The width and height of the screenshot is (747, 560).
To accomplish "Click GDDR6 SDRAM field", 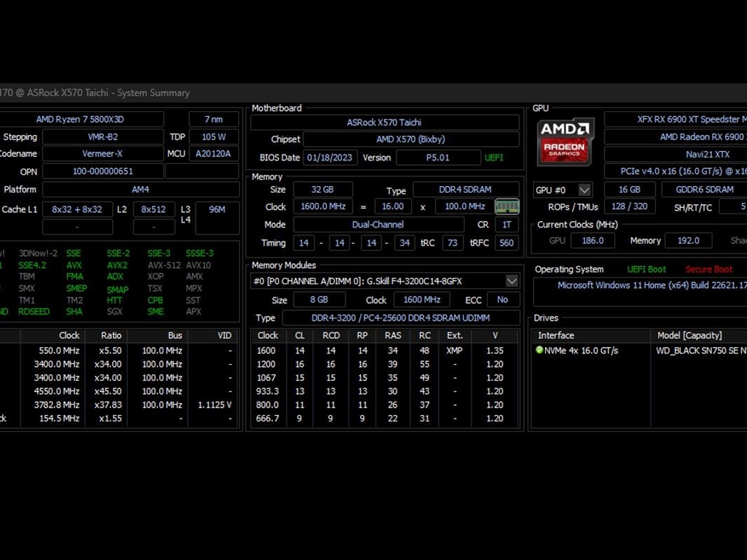I will pos(704,190).
